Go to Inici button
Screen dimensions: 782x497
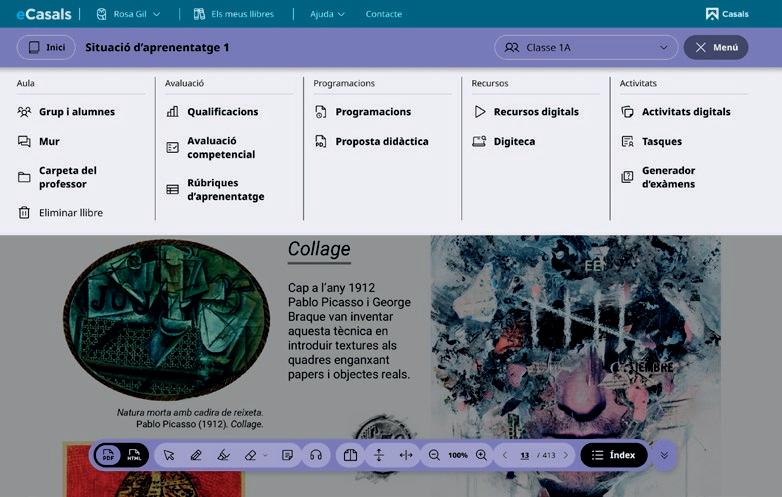click(x=46, y=47)
